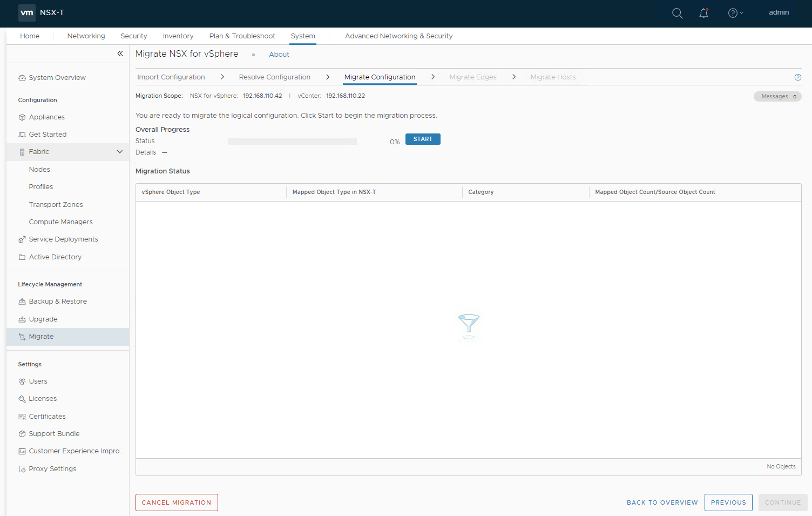Screen dimensions: 812x516
Task: Open the help question mark menu
Action: pos(735,13)
